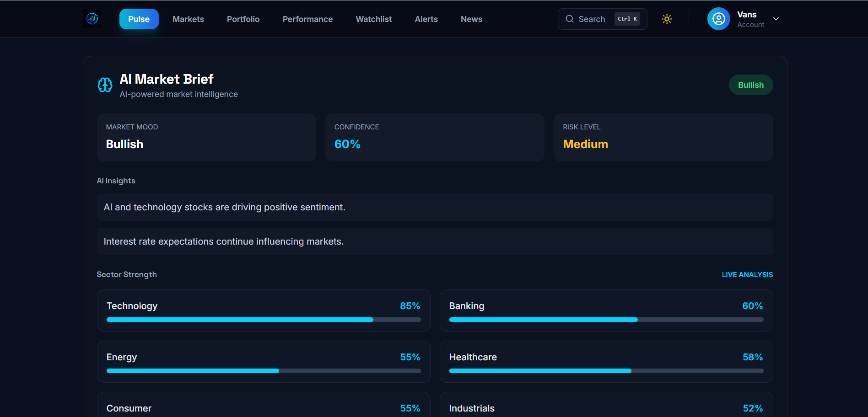
Task: Click the Technology strength progress bar
Action: point(264,320)
